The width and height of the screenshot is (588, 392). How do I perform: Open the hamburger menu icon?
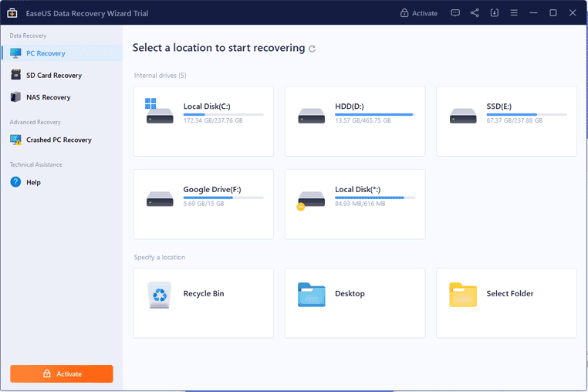pyautogui.click(x=514, y=13)
